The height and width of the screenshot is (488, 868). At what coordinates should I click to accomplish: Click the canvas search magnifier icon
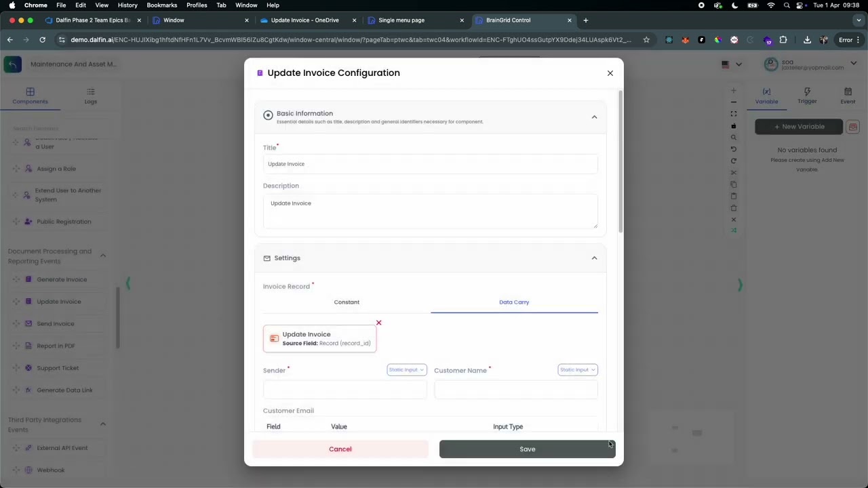(733, 138)
